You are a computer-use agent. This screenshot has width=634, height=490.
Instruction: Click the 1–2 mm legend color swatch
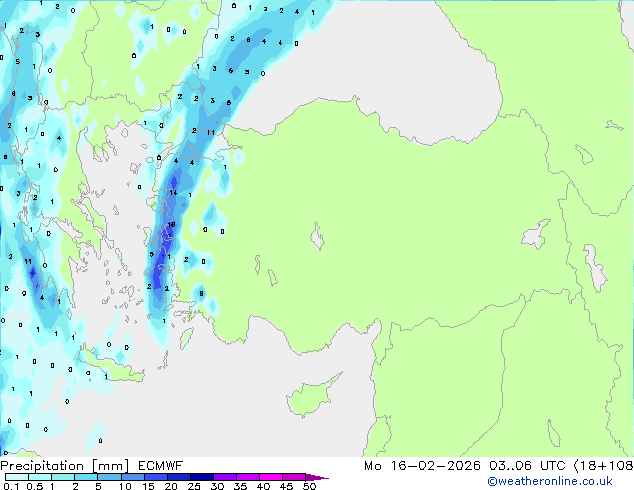tap(63, 477)
